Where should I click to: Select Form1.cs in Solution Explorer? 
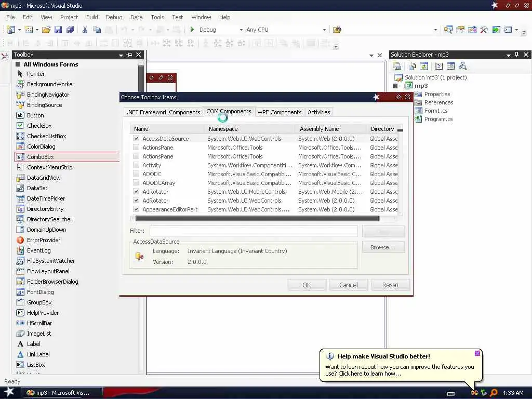click(x=436, y=111)
